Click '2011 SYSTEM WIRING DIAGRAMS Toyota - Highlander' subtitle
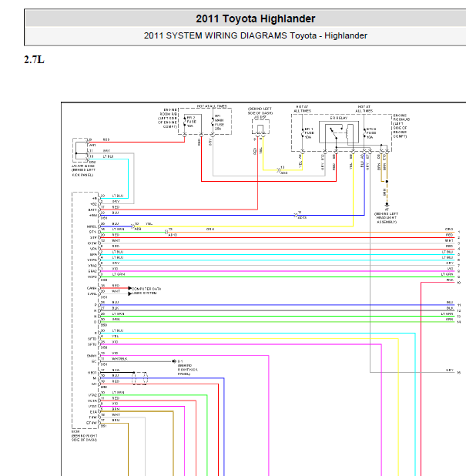This screenshot has width=466, height=476. click(x=255, y=35)
